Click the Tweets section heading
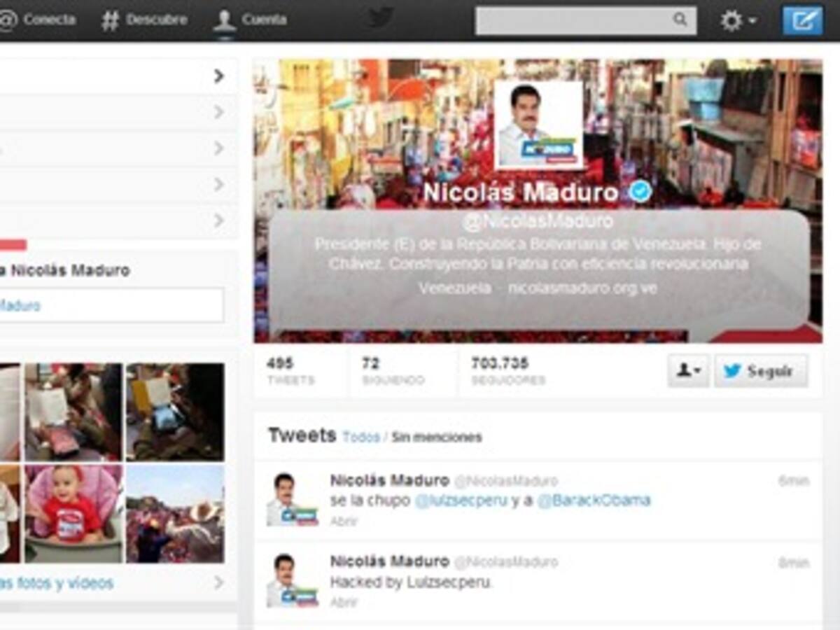840x630 pixels. (302, 435)
